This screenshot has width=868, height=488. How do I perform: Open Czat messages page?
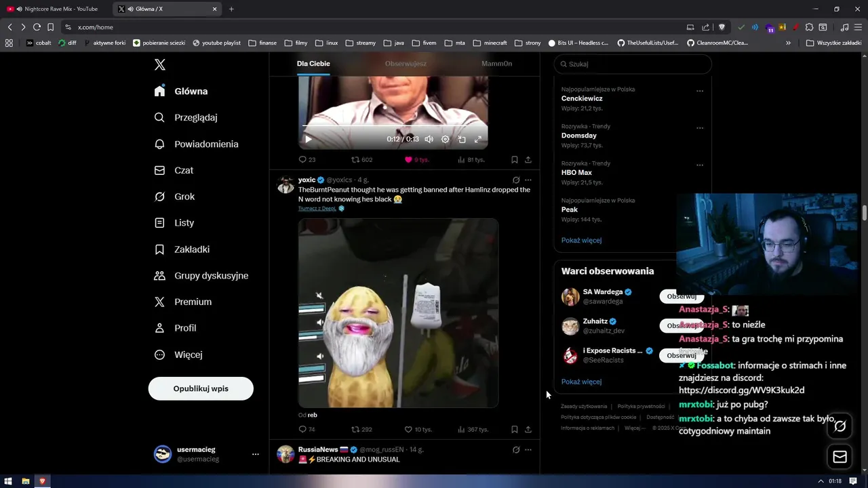click(174, 170)
